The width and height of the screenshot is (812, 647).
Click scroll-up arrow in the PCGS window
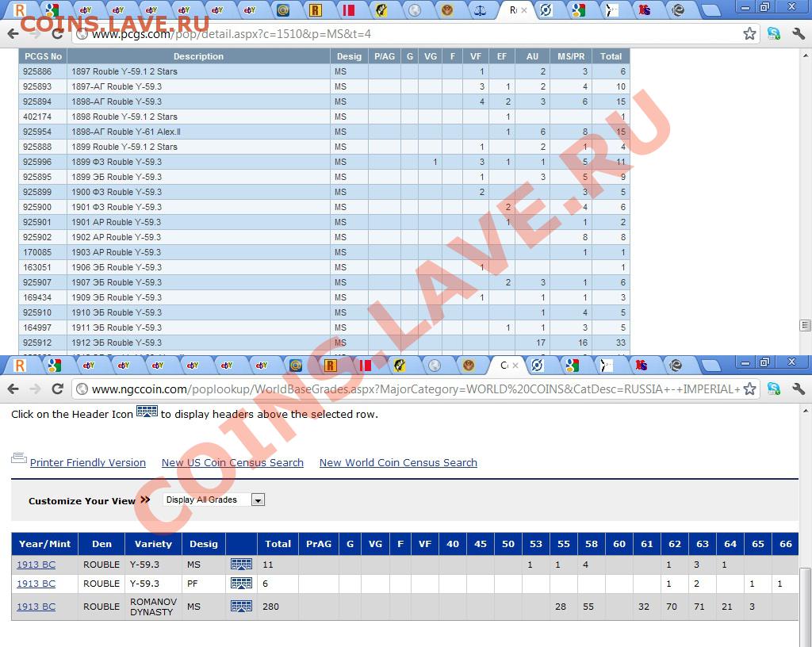[x=806, y=55]
